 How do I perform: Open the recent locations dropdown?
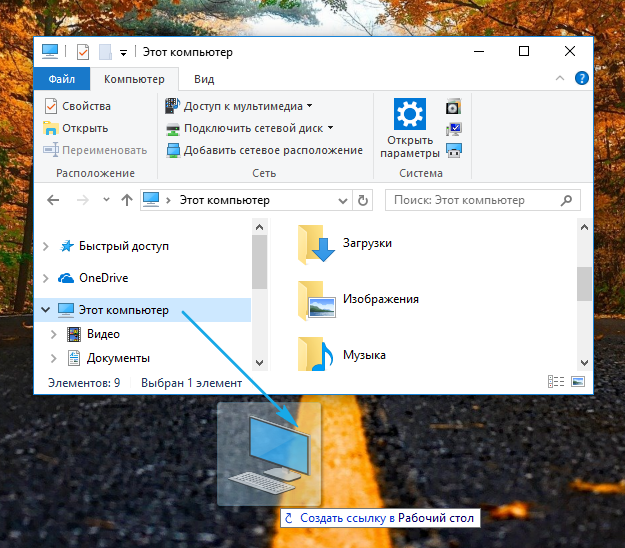tap(106, 199)
